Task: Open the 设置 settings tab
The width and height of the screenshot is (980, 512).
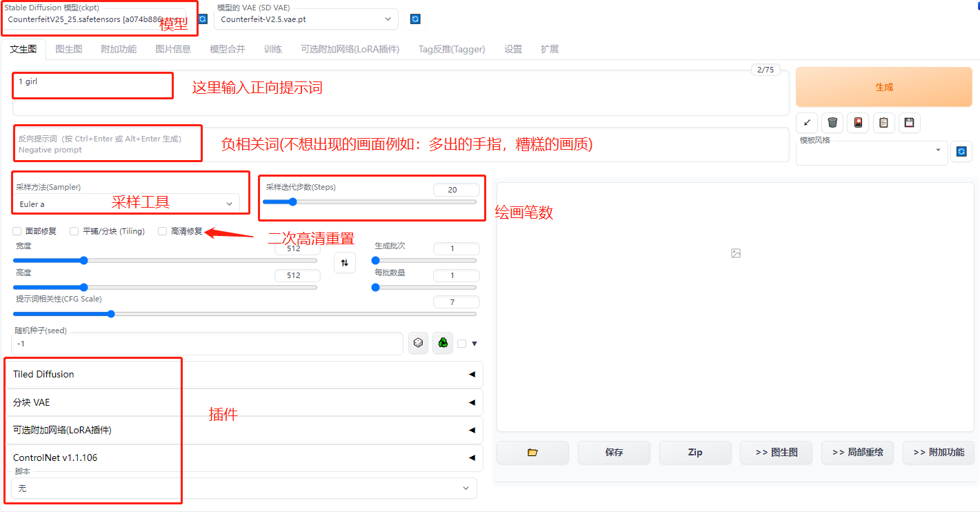Action: pyautogui.click(x=513, y=49)
